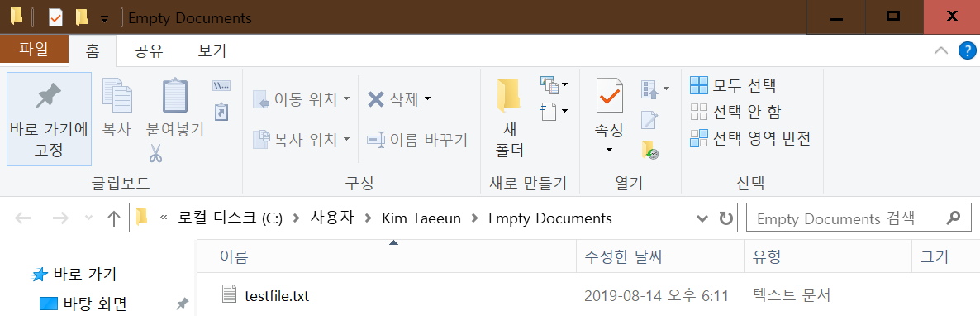Expand the Delete (삭제) dropdown arrow

(427, 99)
